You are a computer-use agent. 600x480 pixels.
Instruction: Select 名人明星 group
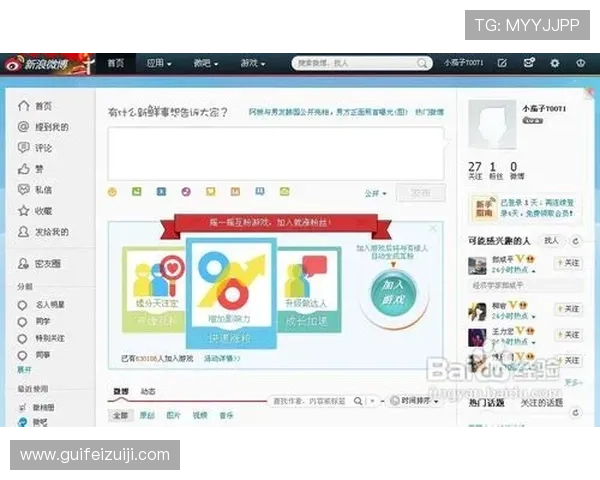tap(41, 305)
